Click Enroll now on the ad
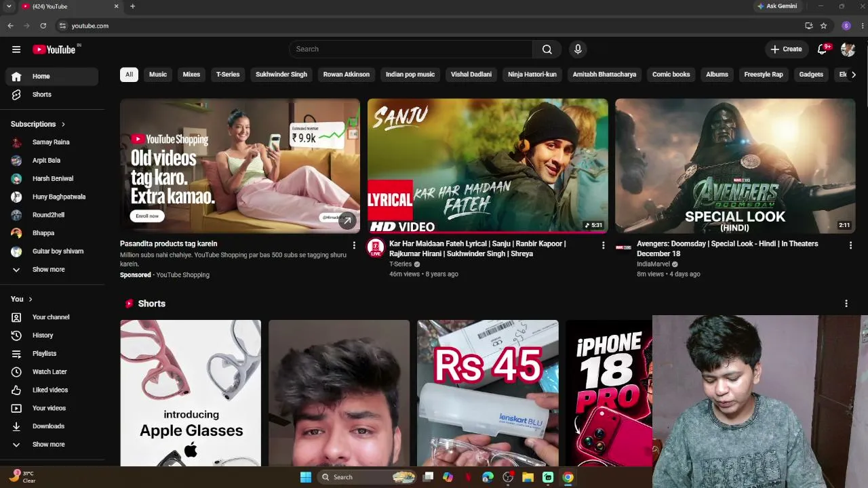The width and height of the screenshot is (868, 488). tap(147, 216)
